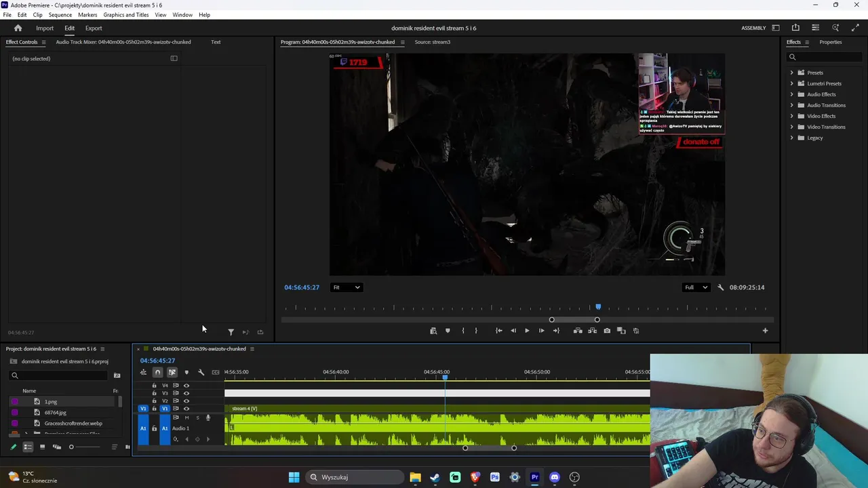Viewport: 868px width, 488px height.
Task: Click the Program Monitor playhead marker
Action: pos(598,307)
